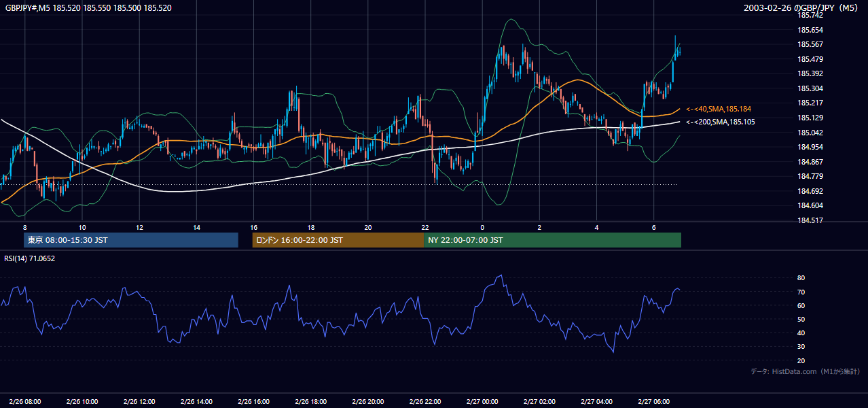Click the HistData.com data source credit
This screenshot has height=408, width=868.
[806, 371]
